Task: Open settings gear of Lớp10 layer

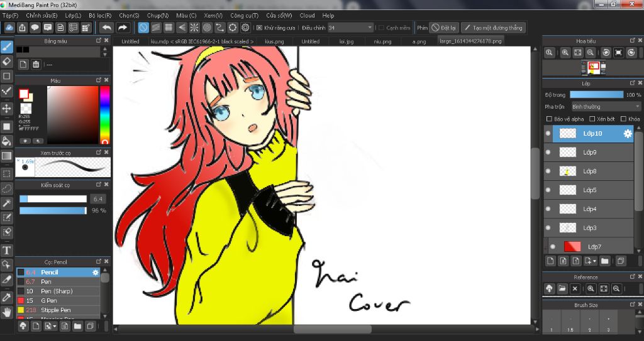Action: point(628,133)
